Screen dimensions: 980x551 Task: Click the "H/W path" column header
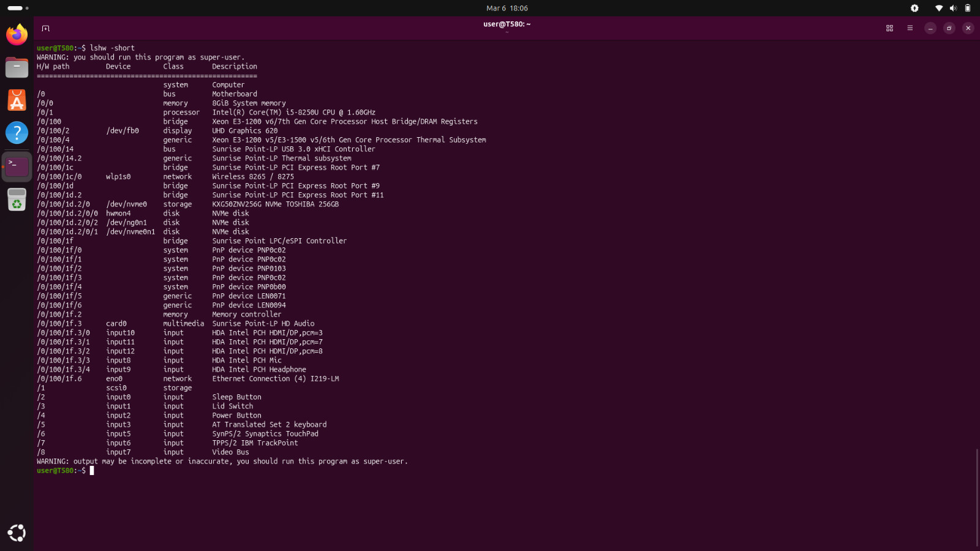(x=53, y=66)
